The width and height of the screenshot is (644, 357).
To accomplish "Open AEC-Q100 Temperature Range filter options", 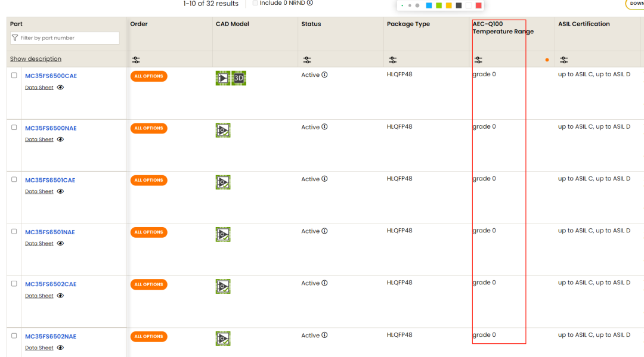I will (478, 60).
